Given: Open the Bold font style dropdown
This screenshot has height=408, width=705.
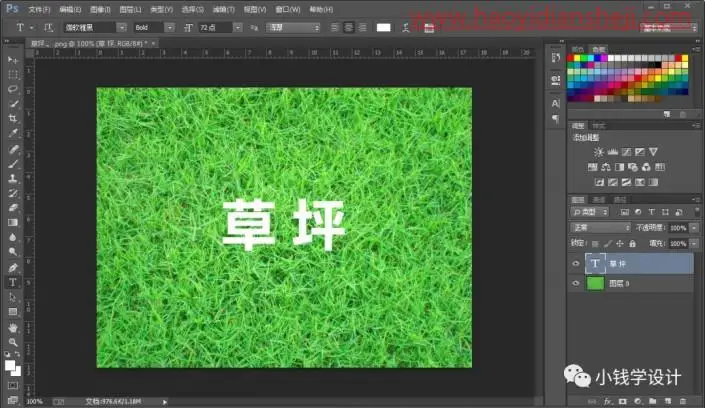Looking at the screenshot, I should tap(170, 28).
